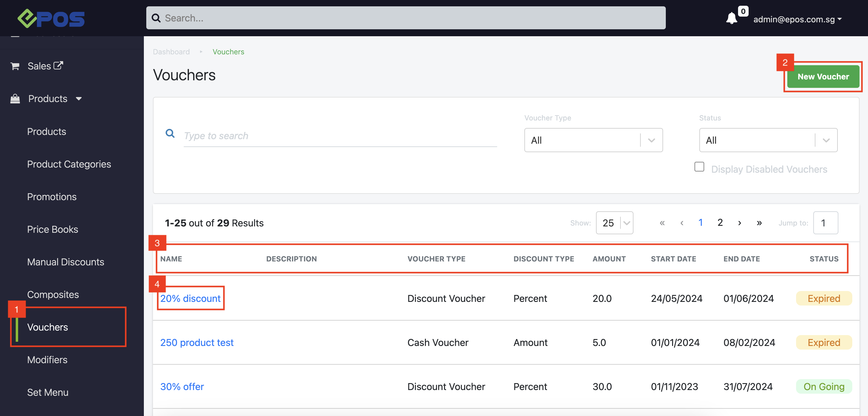Open Manual Discounts in the sidebar

pyautogui.click(x=66, y=262)
